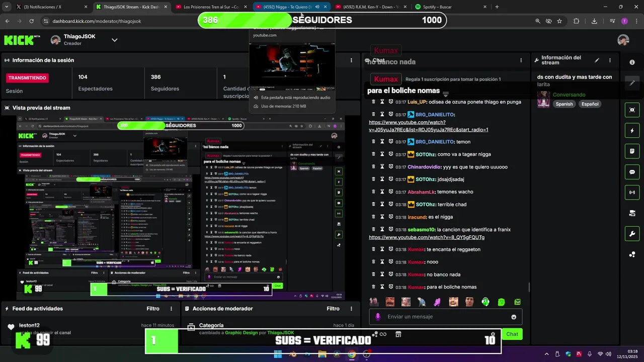Click username SOTOhz saying terrible chad
644x362 pixels.
pyautogui.click(x=425, y=204)
